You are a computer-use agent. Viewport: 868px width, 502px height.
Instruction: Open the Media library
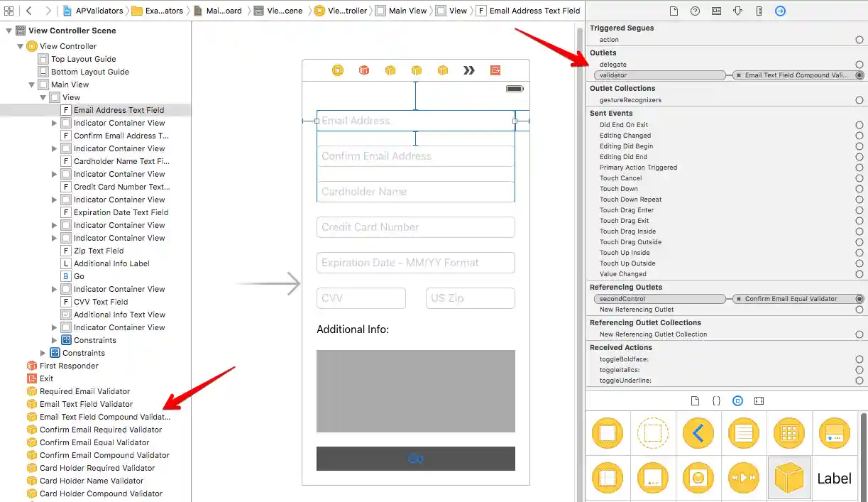[x=759, y=400]
